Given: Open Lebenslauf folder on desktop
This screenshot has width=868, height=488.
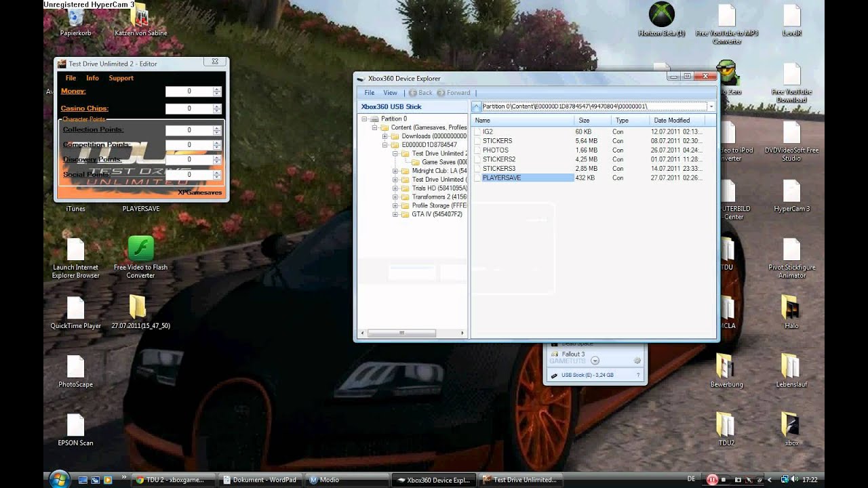Looking at the screenshot, I should tap(791, 370).
